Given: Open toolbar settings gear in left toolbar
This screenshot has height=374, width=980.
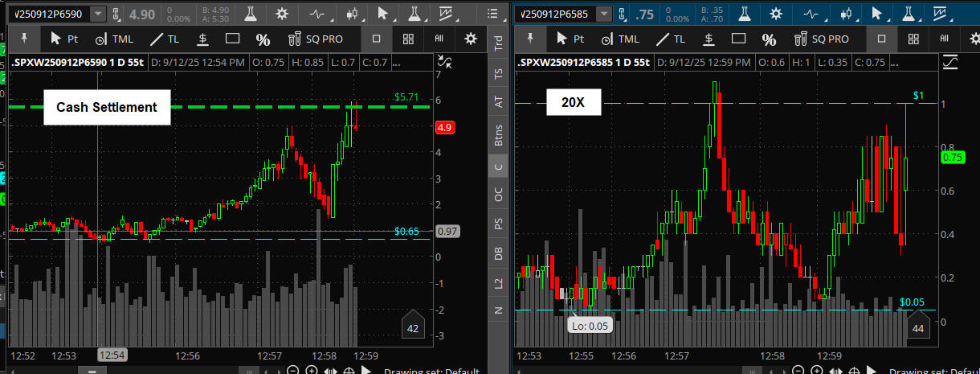Looking at the screenshot, I should (x=471, y=39).
